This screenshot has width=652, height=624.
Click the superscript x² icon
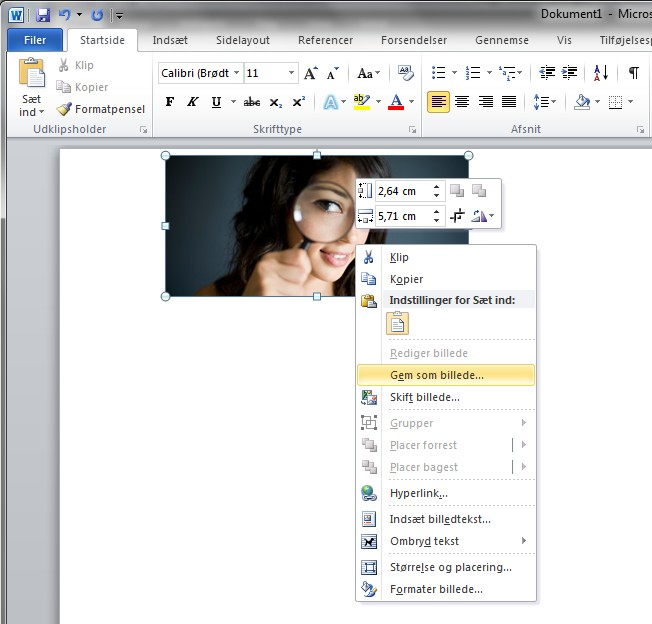pyautogui.click(x=299, y=102)
